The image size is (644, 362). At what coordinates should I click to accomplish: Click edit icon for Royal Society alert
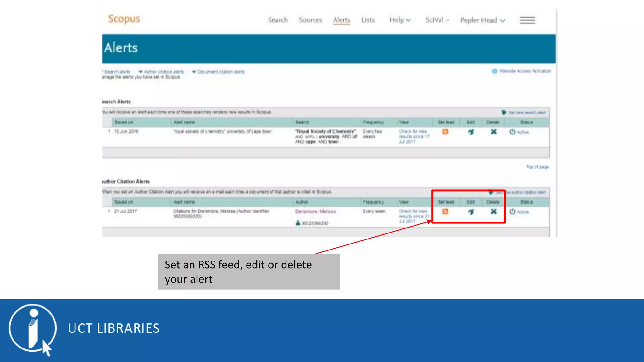(471, 132)
